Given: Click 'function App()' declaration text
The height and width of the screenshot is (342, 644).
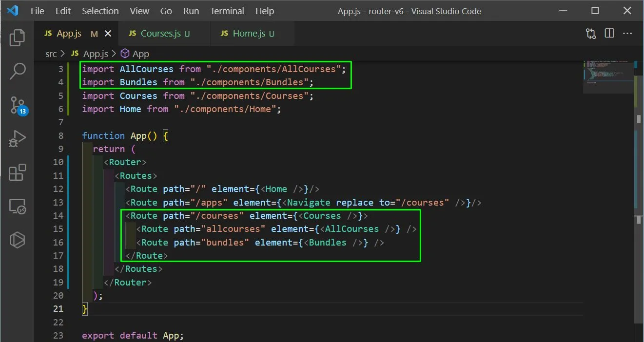Looking at the screenshot, I should coord(119,136).
